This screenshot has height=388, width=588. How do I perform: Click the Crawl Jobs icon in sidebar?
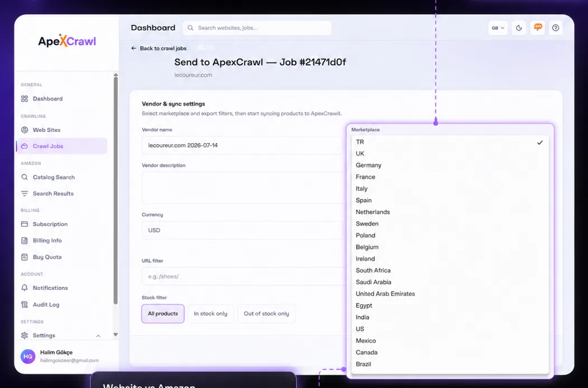[25, 146]
